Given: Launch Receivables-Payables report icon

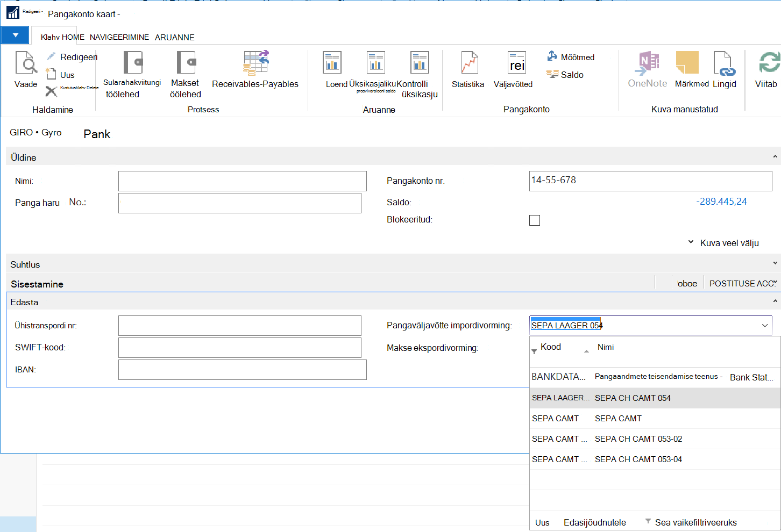Looking at the screenshot, I should [255, 63].
